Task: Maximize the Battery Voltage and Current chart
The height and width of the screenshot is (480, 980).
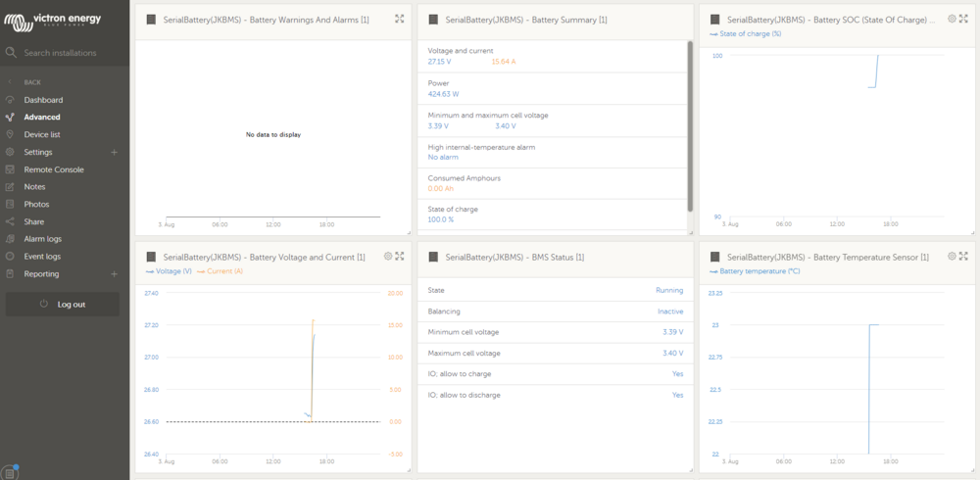Action: point(399,256)
